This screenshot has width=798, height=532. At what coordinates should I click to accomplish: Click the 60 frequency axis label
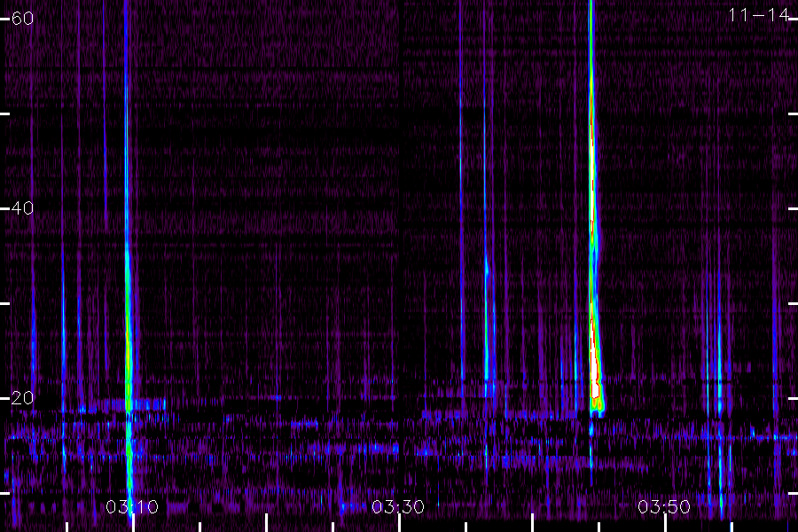(x=22, y=19)
